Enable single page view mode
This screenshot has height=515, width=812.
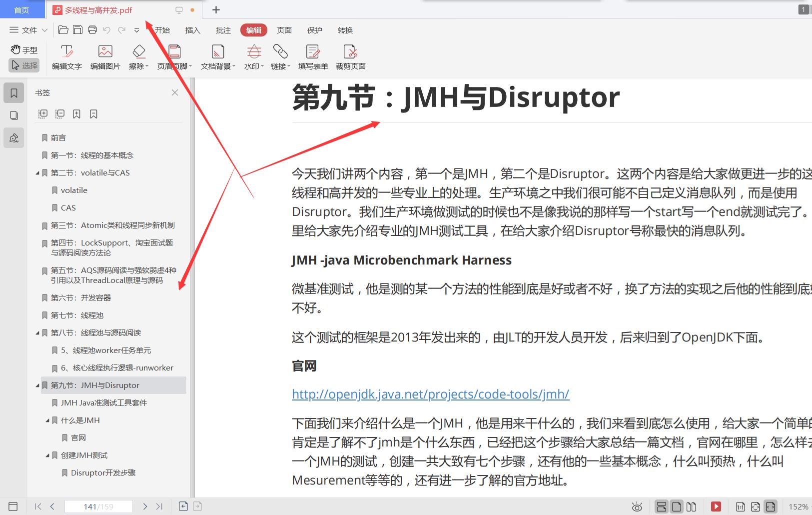(x=677, y=506)
